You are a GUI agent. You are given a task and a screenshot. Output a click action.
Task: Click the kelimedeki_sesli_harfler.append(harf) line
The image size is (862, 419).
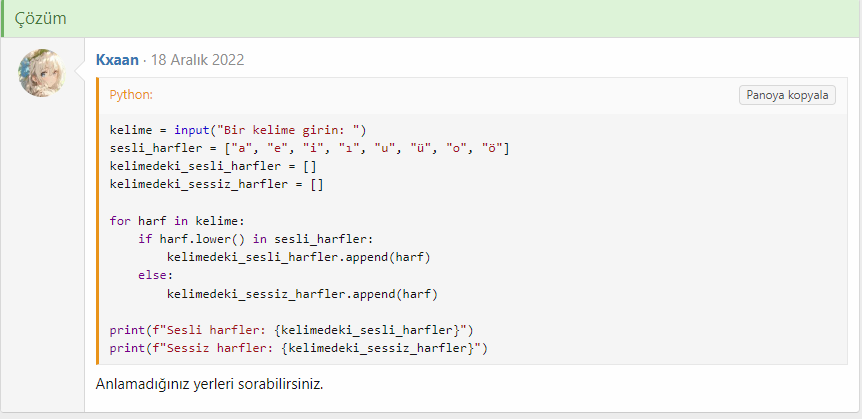(299, 257)
